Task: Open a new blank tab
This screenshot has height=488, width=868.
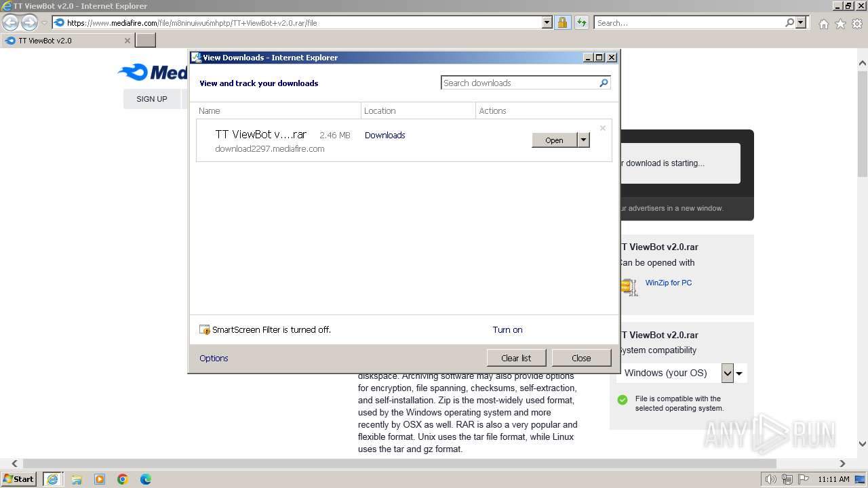Action: click(x=146, y=41)
